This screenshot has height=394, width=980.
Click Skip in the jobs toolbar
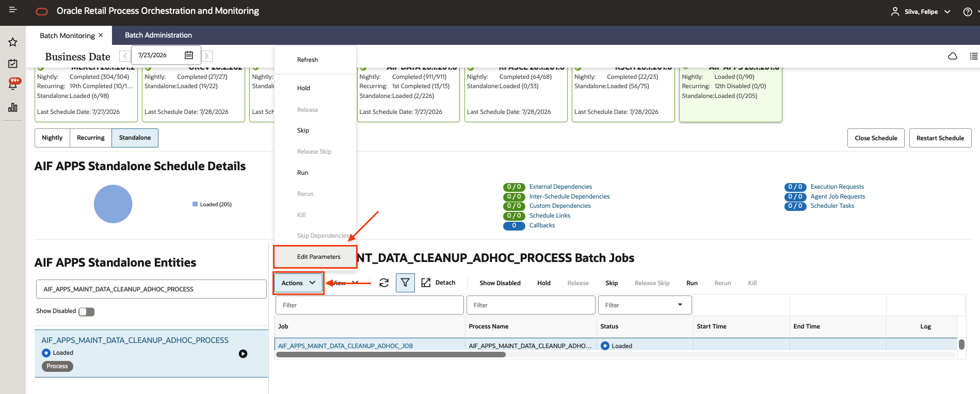pyautogui.click(x=612, y=283)
